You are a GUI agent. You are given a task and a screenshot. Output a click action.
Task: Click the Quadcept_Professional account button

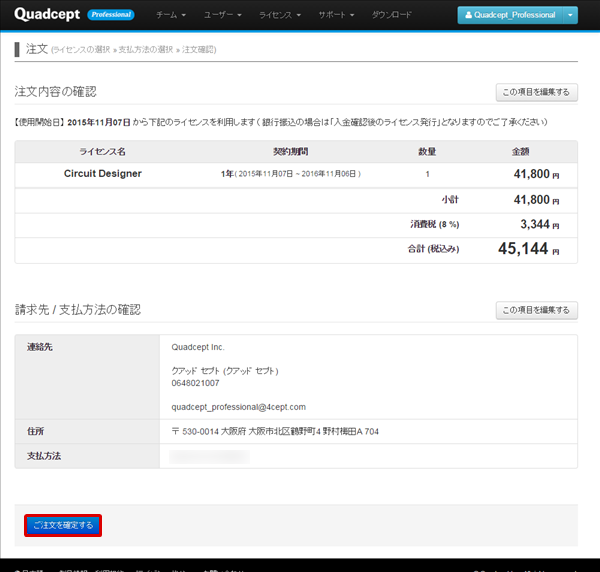(x=510, y=15)
